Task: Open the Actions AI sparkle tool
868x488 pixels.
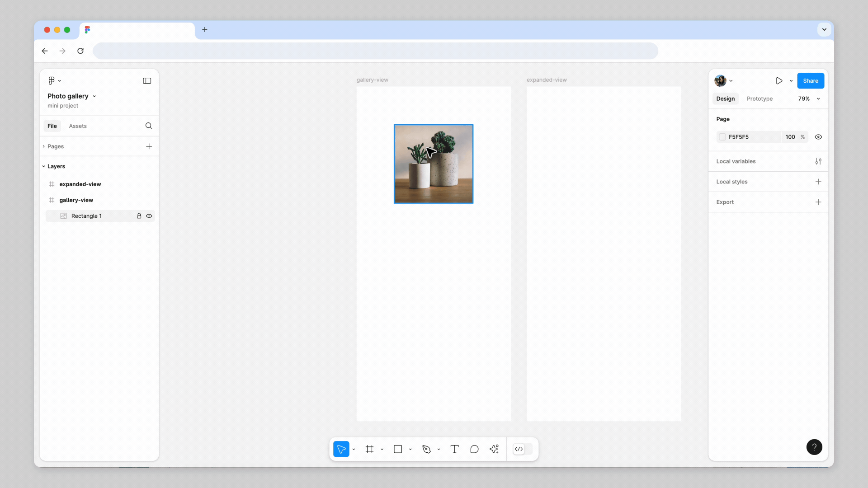Action: 494,449
